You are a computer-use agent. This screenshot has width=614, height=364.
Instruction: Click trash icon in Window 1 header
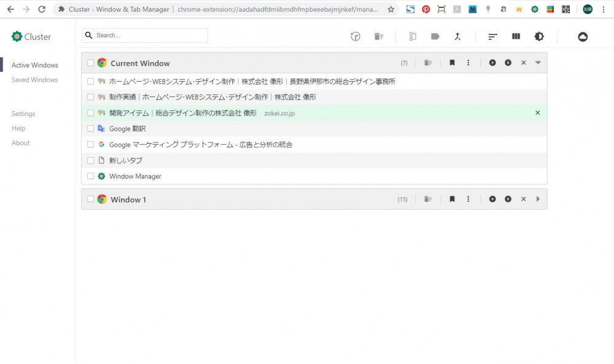(427, 199)
